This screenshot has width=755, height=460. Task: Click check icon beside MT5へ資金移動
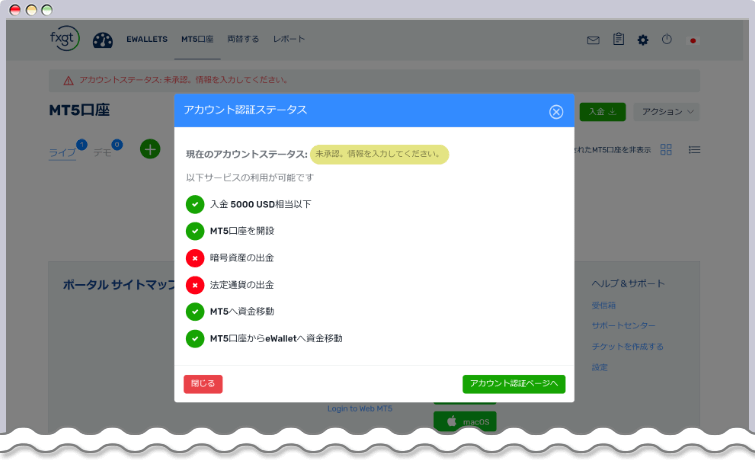(x=195, y=312)
